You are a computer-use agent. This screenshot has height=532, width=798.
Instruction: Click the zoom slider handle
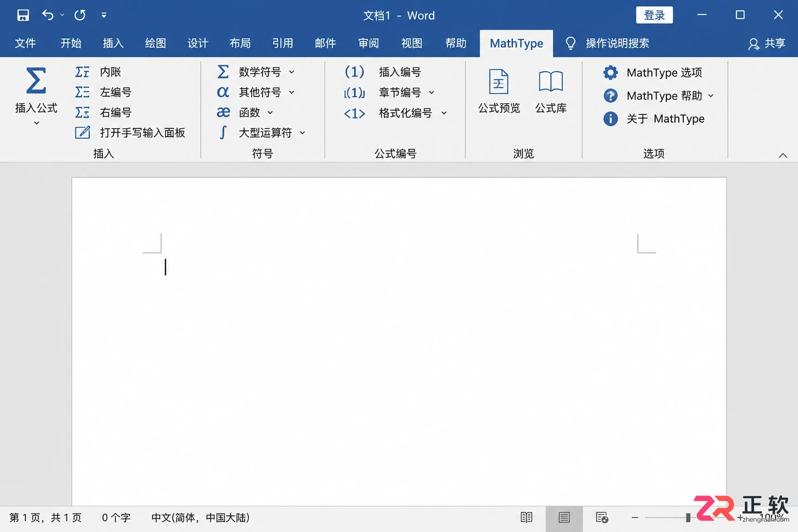tap(688, 518)
